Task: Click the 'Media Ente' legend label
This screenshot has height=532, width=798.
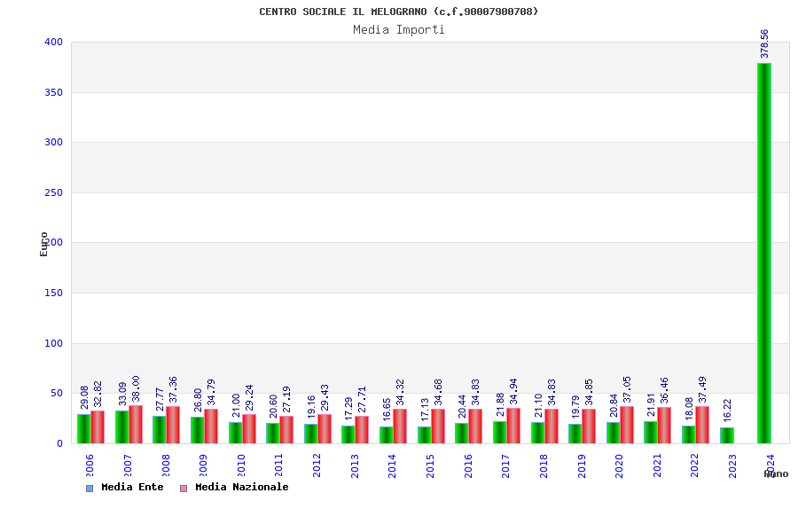Action: tap(132, 487)
